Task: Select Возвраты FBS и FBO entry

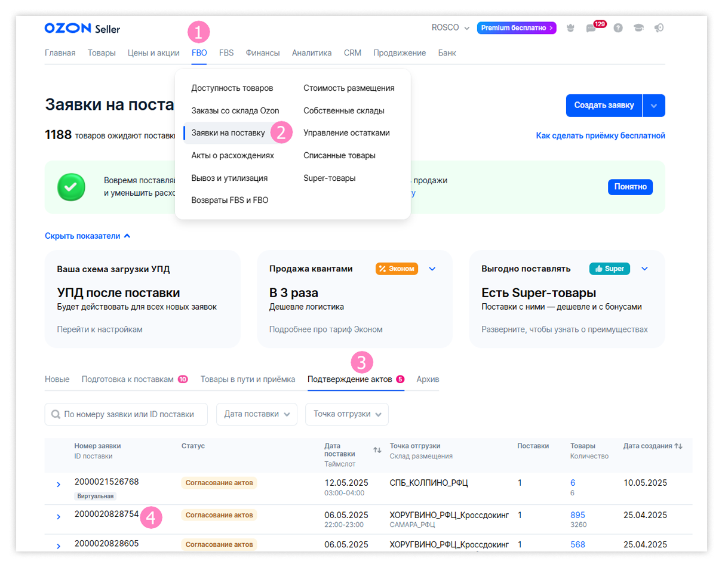Action: point(230,200)
